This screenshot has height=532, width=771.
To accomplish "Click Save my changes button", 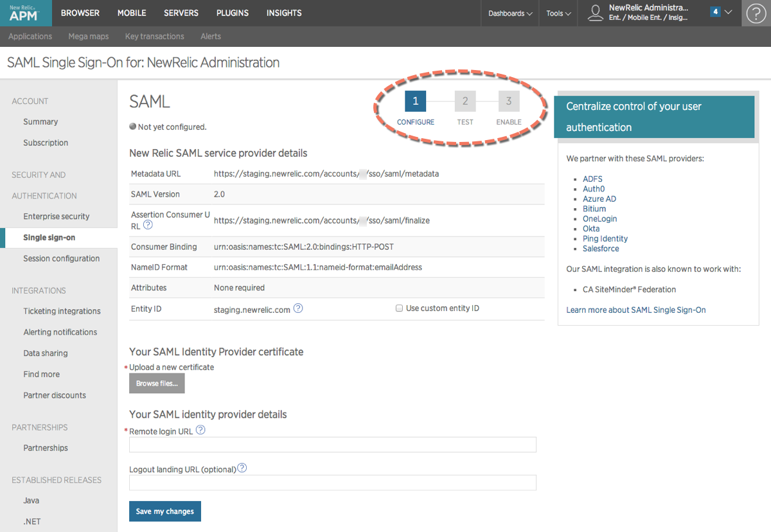I will click(x=165, y=511).
